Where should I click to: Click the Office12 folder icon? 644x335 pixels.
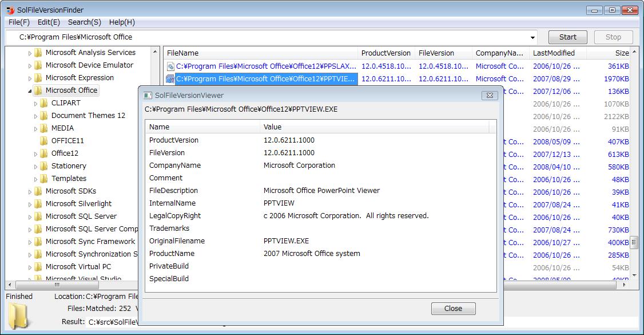click(44, 153)
